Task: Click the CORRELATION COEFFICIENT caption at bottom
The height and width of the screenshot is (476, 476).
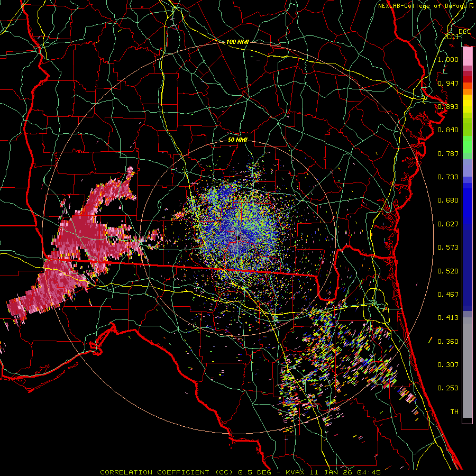Action: pyautogui.click(x=241, y=472)
